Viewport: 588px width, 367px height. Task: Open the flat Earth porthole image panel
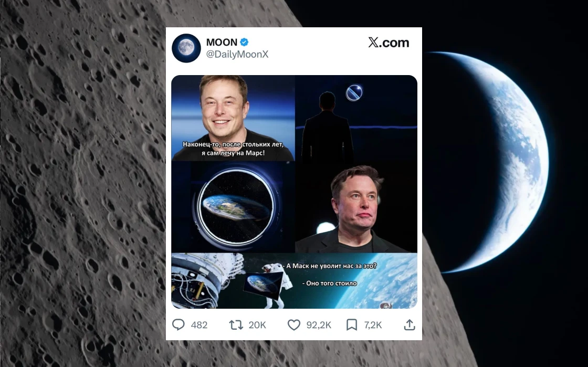click(x=233, y=207)
